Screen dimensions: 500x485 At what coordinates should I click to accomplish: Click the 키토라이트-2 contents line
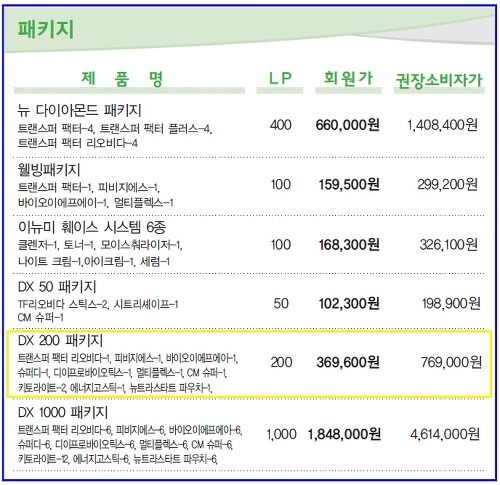(x=115, y=388)
